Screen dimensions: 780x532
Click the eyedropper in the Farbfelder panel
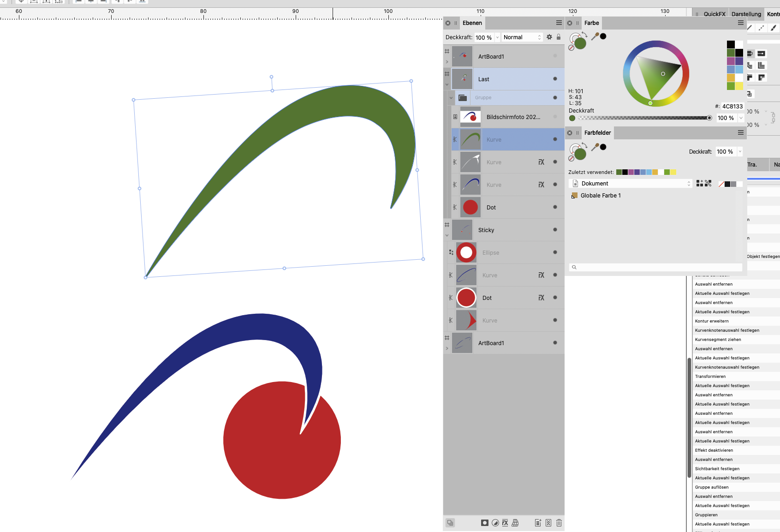(595, 147)
